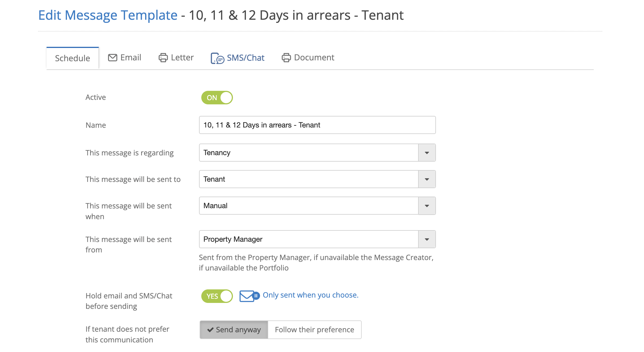This screenshot has width=644, height=352.
Task: Select Follow their preference option
Action: 314,330
